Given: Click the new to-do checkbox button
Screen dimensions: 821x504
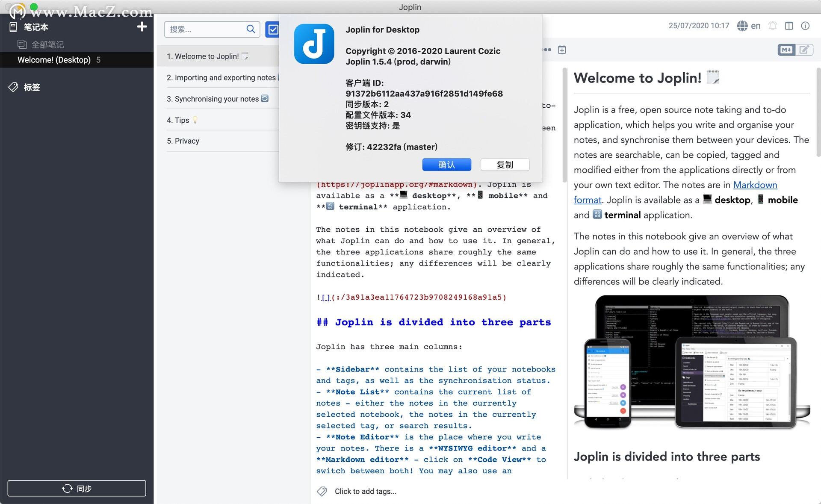Looking at the screenshot, I should (272, 29).
